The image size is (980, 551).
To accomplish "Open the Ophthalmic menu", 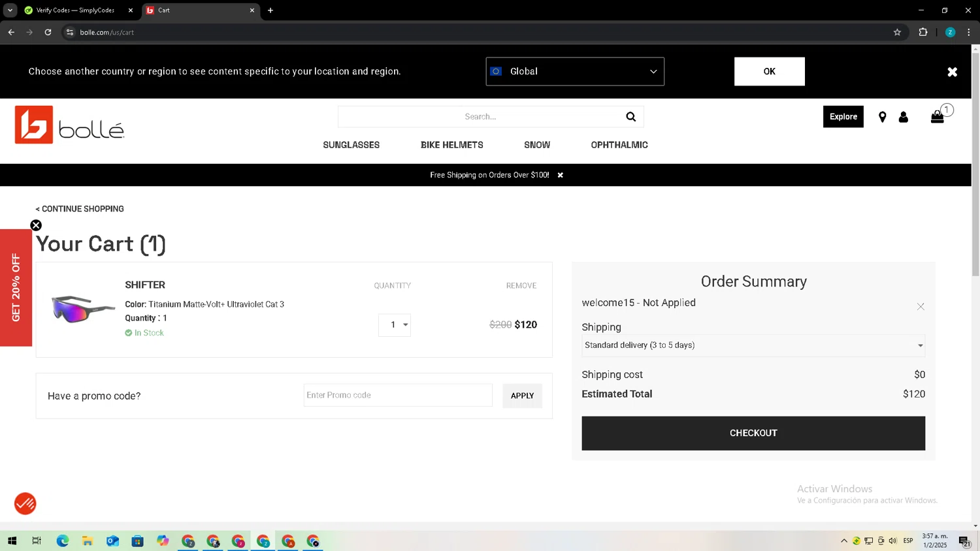I will click(619, 145).
